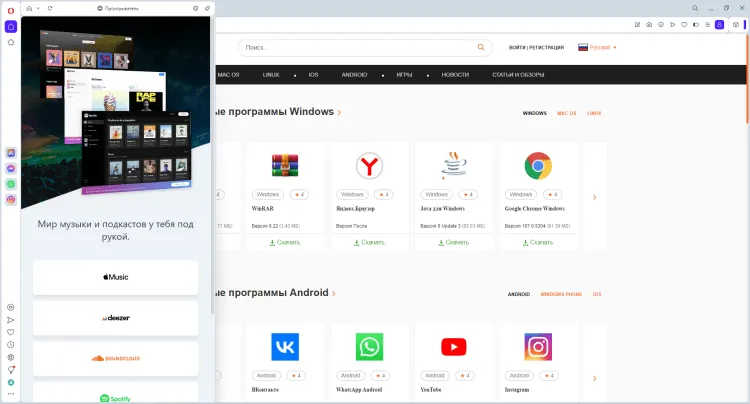
Task: Switch to the MAC OS filter tab
Action: (x=567, y=113)
